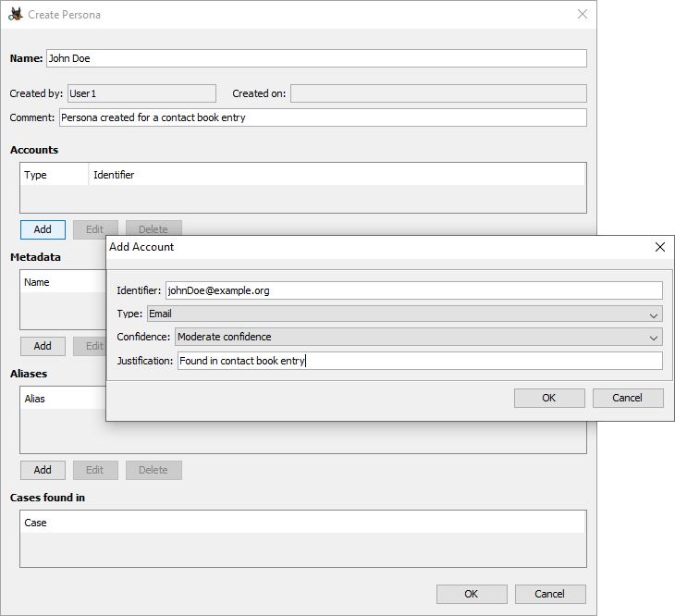Click the Type column header in Accounts table
675x616 pixels.
(x=55, y=175)
